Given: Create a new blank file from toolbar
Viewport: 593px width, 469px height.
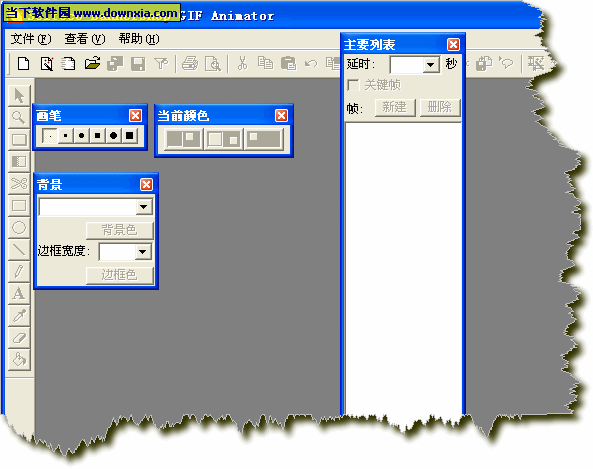Looking at the screenshot, I should tap(23, 64).
